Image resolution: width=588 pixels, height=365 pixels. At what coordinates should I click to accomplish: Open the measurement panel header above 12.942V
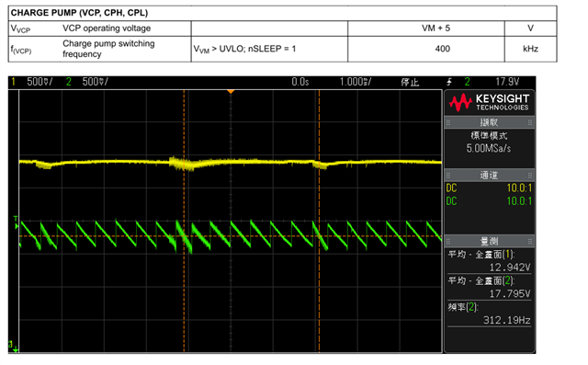[489, 241]
